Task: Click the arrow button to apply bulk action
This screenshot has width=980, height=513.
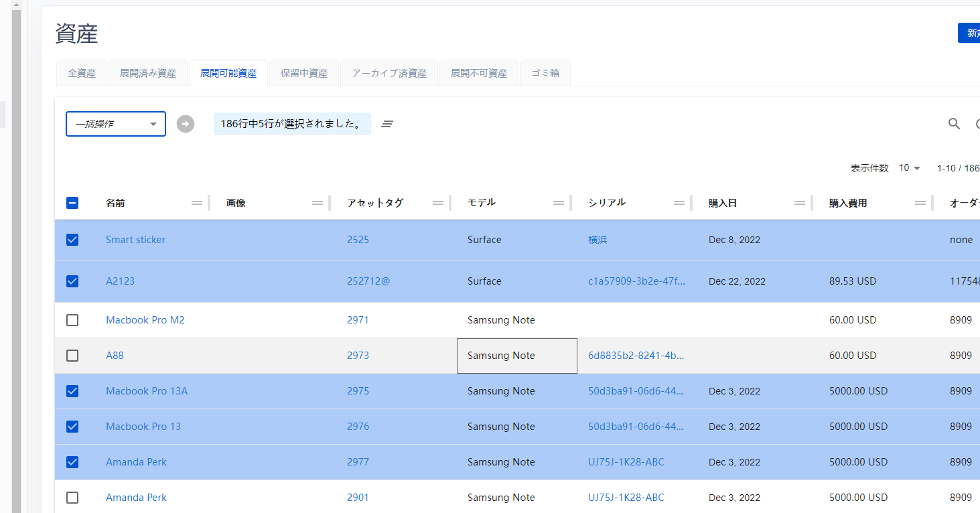Action: pyautogui.click(x=186, y=124)
